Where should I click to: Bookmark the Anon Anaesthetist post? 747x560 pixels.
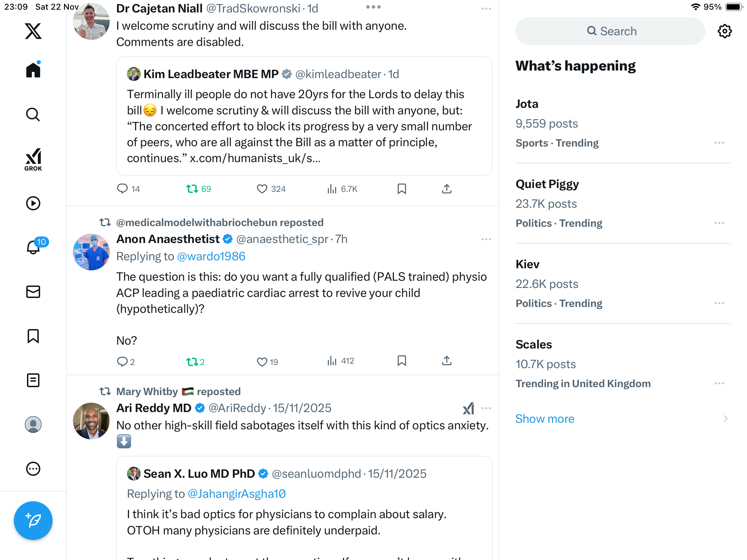pyautogui.click(x=402, y=361)
